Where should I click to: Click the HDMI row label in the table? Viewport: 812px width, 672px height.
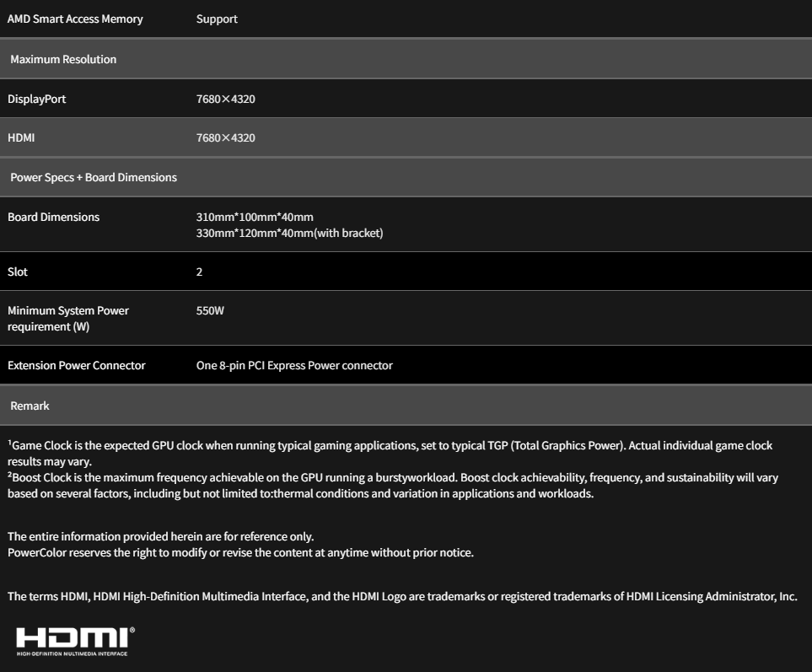tap(21, 138)
